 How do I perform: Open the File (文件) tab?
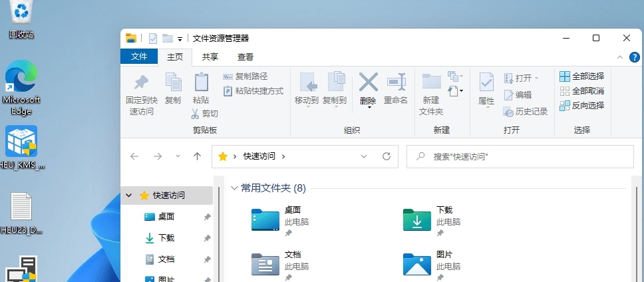(139, 57)
